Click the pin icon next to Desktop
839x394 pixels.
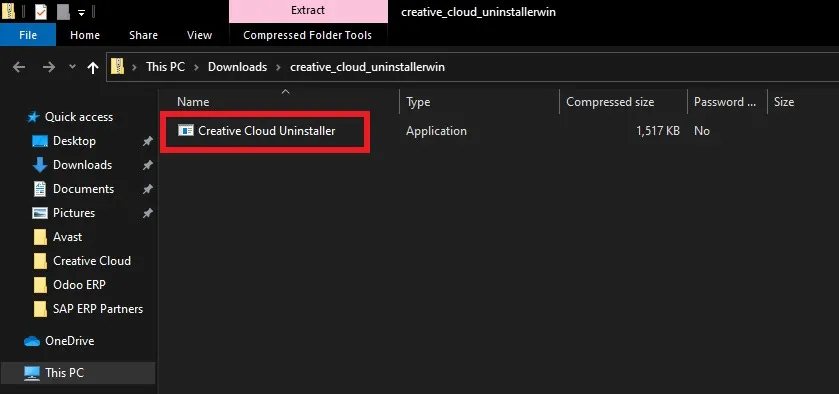148,141
